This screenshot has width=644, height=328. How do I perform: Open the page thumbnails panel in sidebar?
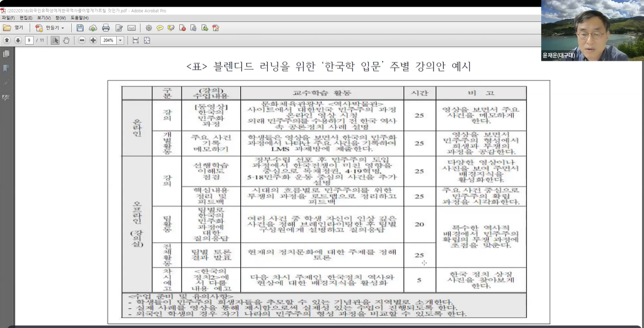pos(6,54)
